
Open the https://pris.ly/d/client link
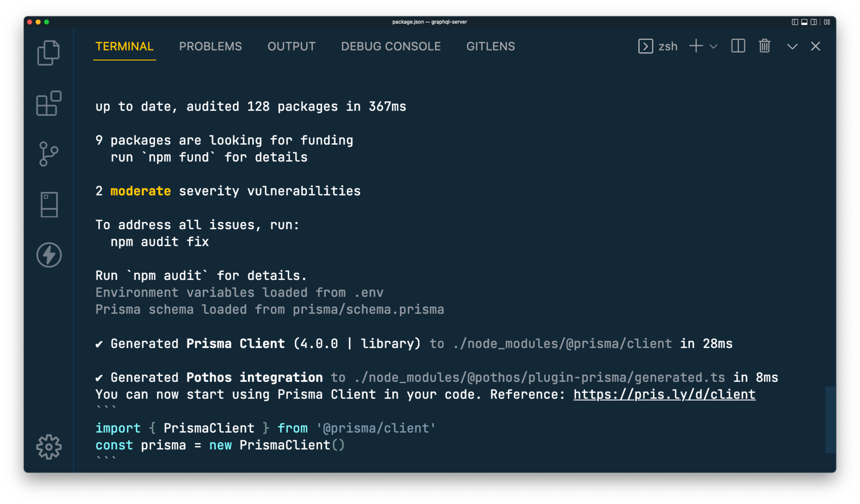(664, 394)
